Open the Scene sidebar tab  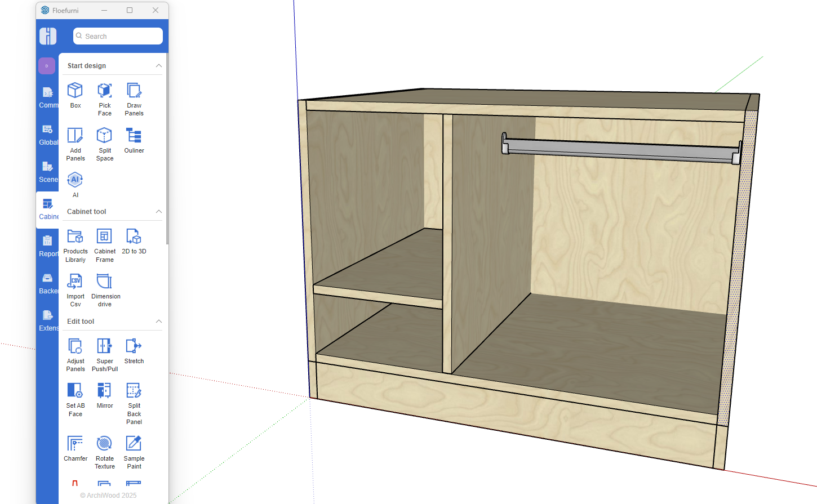click(x=48, y=172)
